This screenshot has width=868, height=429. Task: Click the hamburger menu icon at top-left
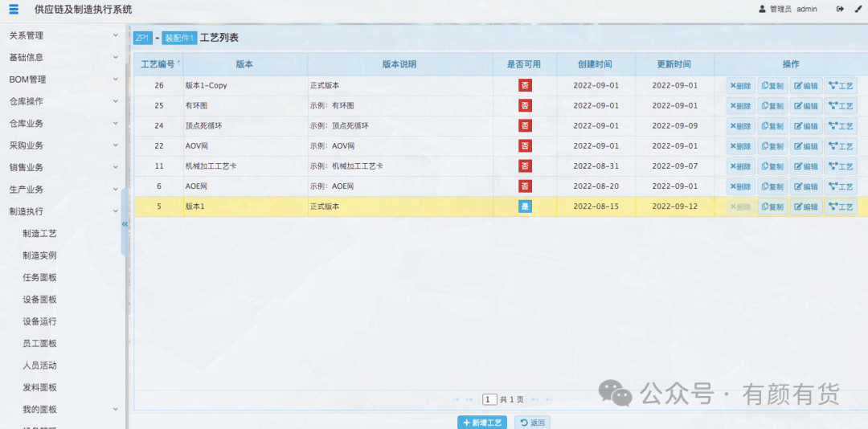coord(14,9)
